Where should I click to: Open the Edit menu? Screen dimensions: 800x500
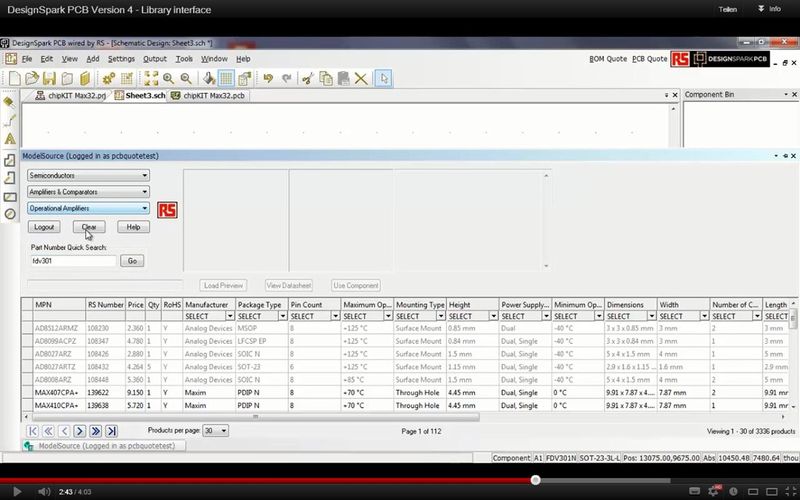[46, 59]
